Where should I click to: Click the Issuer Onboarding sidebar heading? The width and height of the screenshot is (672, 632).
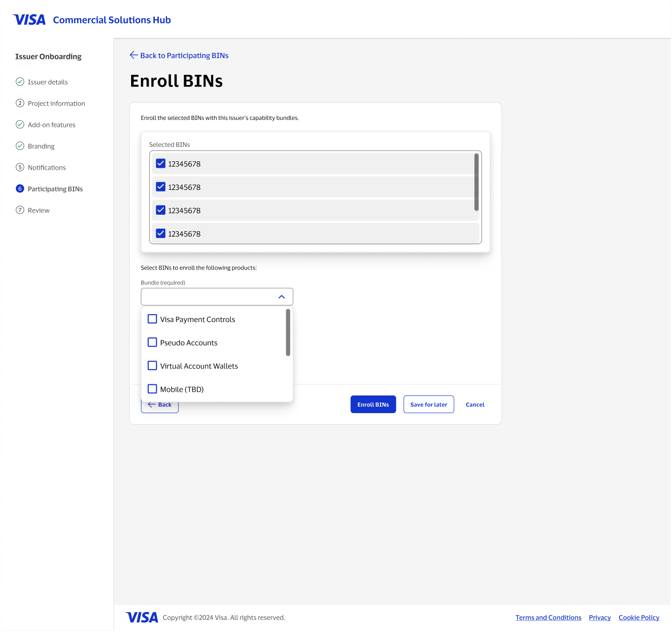[x=48, y=57]
